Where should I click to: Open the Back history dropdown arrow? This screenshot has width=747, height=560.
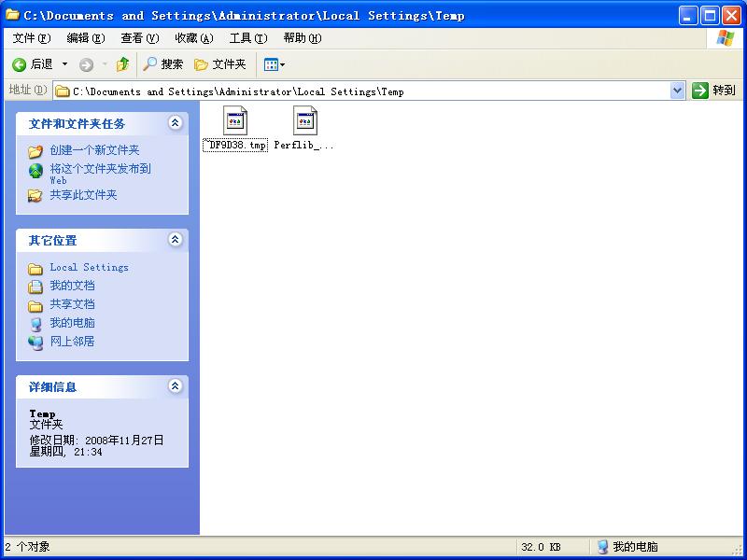pyautogui.click(x=64, y=64)
